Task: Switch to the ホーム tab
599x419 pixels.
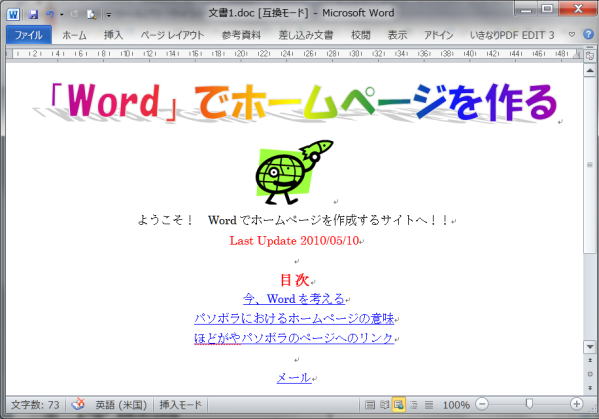Action: coord(74,35)
